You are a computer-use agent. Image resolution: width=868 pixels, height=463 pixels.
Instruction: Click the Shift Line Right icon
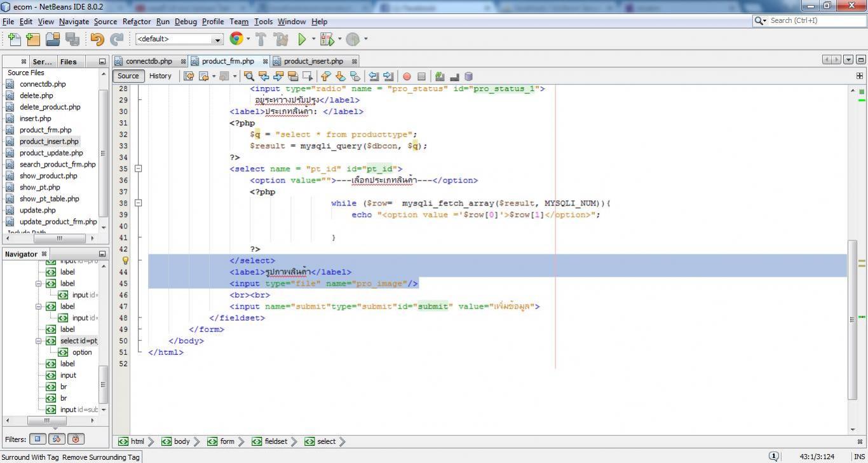[x=388, y=76]
